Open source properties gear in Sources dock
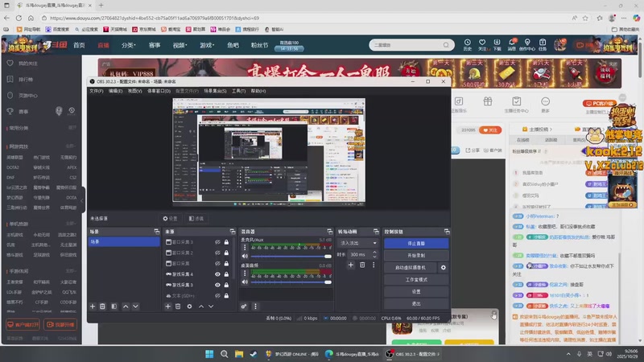Viewport: 644px width, 362px height. pyautogui.click(x=189, y=306)
